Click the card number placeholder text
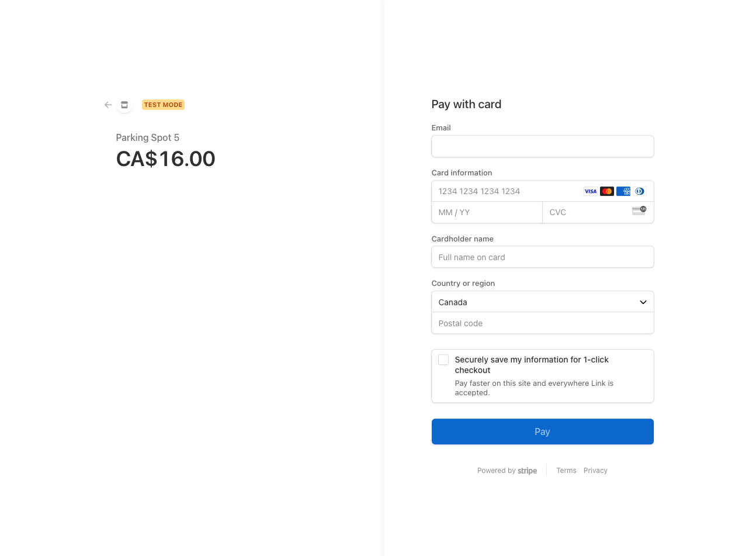 tap(479, 191)
